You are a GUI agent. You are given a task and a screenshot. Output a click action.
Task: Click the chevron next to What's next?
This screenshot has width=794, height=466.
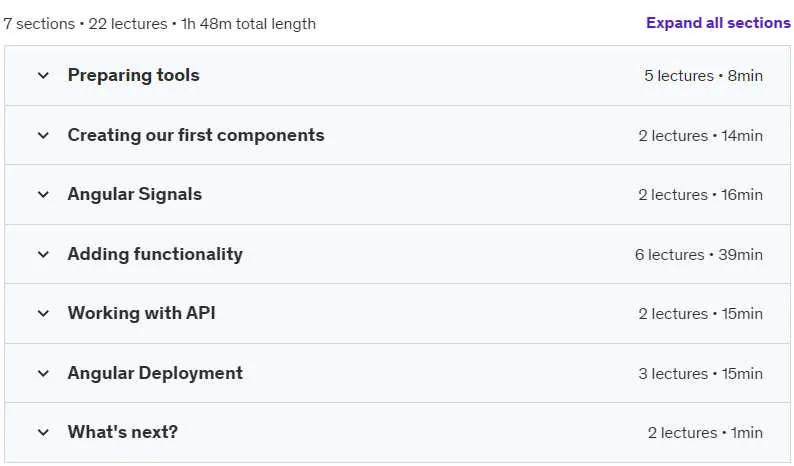[44, 433]
